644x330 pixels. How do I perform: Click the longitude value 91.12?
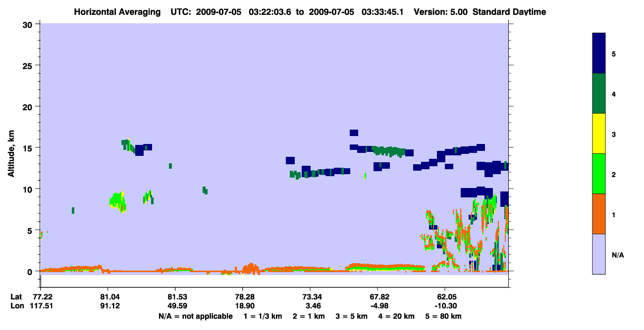(110, 306)
